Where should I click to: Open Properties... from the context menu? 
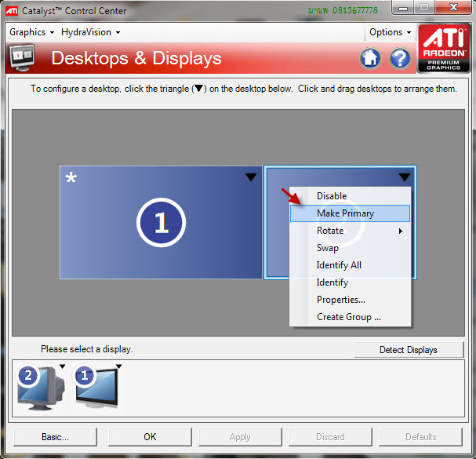350,300
